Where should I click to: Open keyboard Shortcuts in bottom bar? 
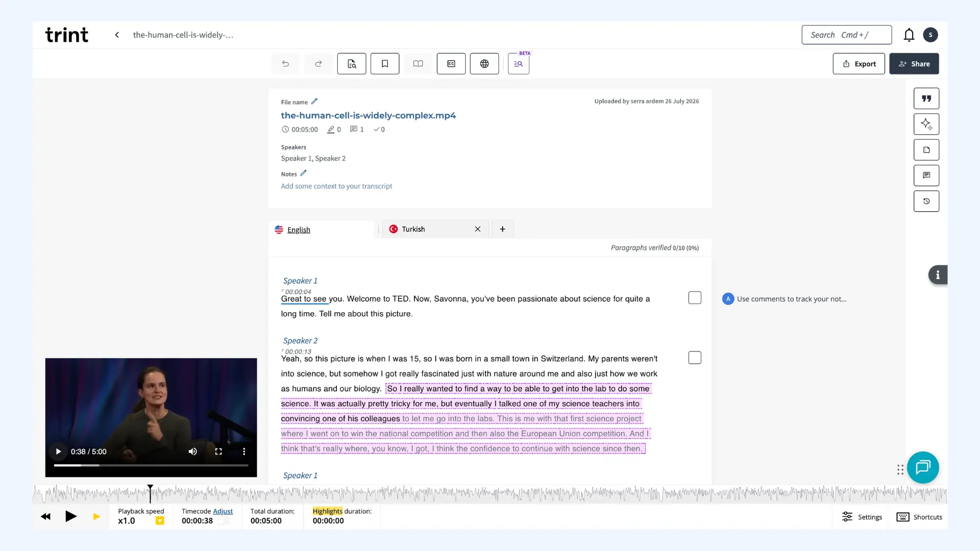point(919,517)
